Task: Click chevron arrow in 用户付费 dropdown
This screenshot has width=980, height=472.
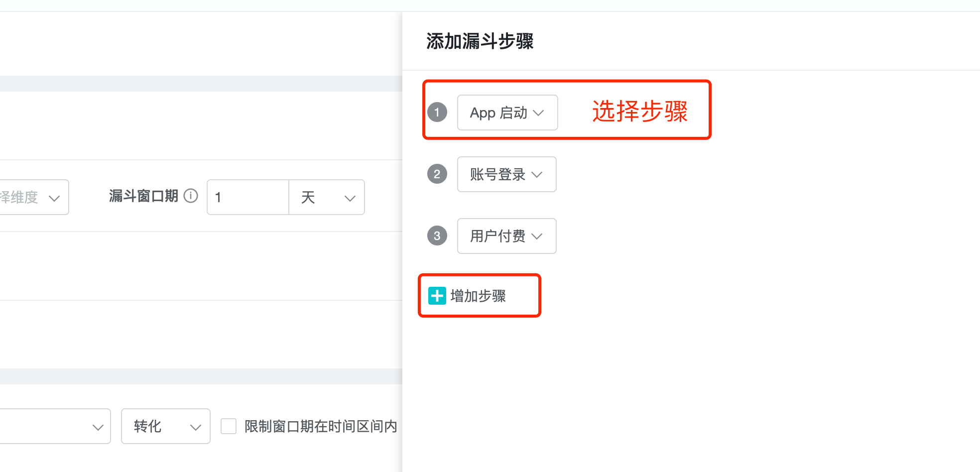Action: (x=537, y=236)
